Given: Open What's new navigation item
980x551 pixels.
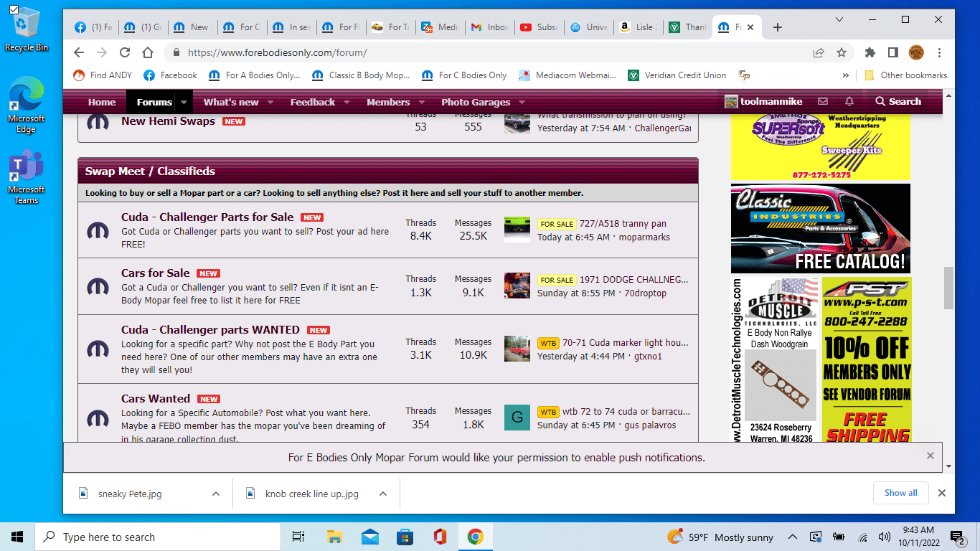Looking at the screenshot, I should pos(231,102).
